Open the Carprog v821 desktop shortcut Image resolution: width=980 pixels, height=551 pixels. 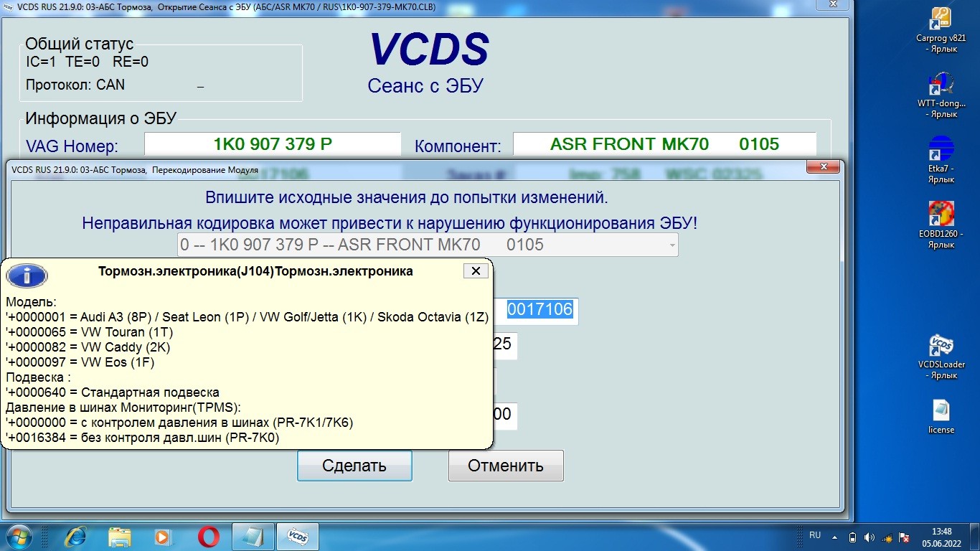point(941,19)
